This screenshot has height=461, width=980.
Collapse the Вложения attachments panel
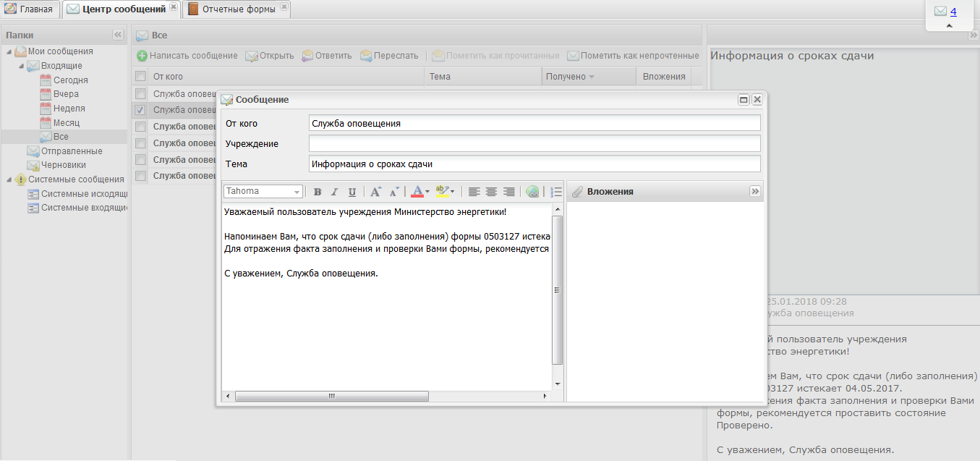click(x=755, y=191)
